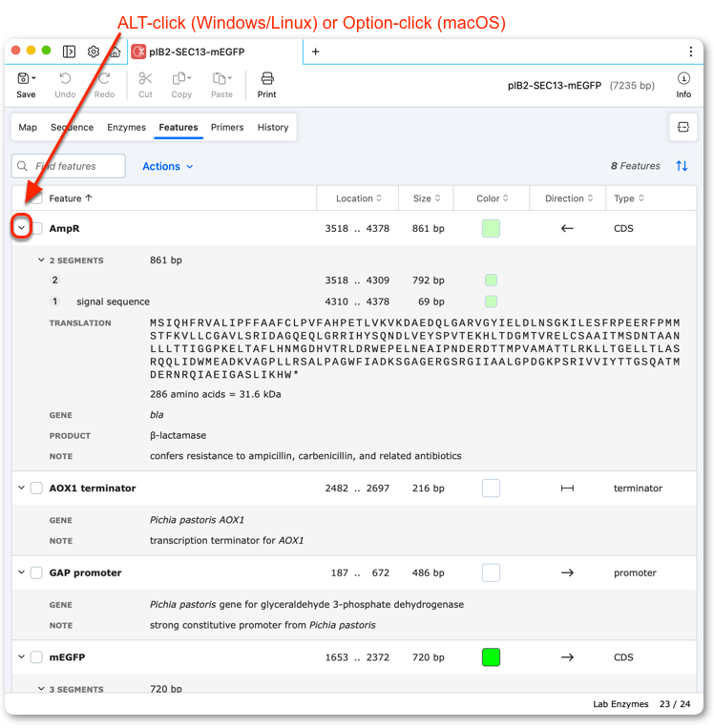Click the Lab Enzymes status label
714x728 pixels.
[620, 704]
